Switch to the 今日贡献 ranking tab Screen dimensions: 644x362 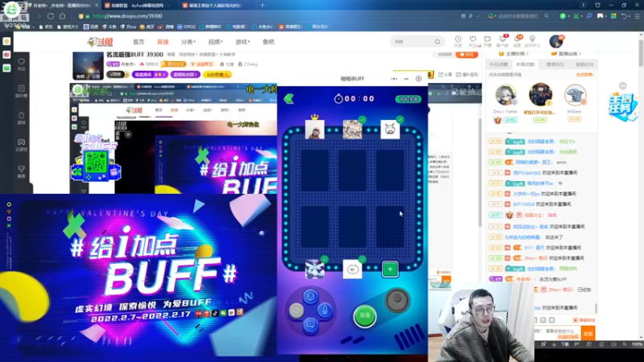[498, 64]
